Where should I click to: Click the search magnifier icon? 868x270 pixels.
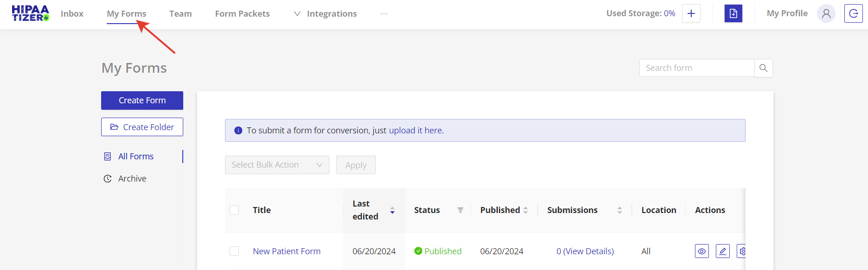(x=763, y=68)
